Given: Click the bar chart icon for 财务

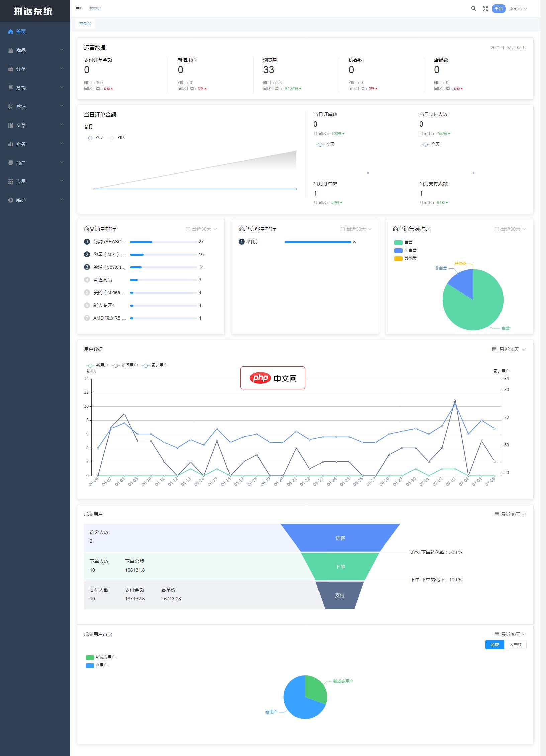Looking at the screenshot, I should [x=11, y=144].
